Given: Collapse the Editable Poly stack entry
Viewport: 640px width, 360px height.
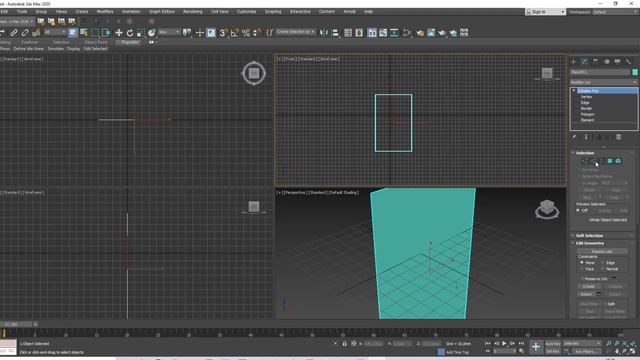Looking at the screenshot, I should coord(574,91).
